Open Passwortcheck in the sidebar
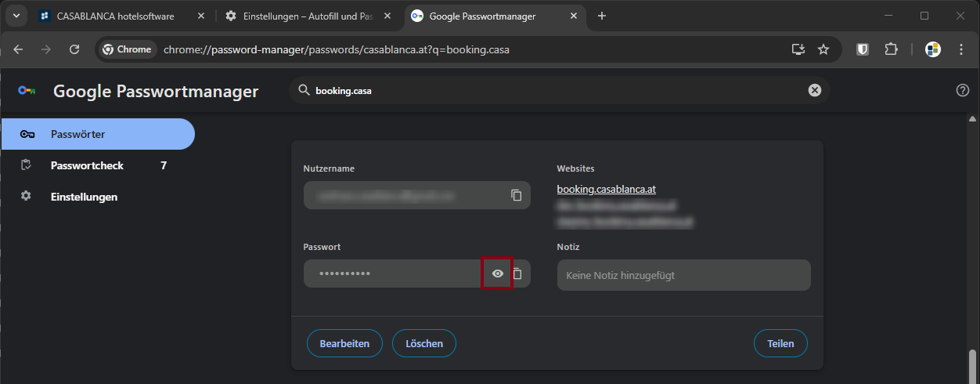 click(87, 165)
